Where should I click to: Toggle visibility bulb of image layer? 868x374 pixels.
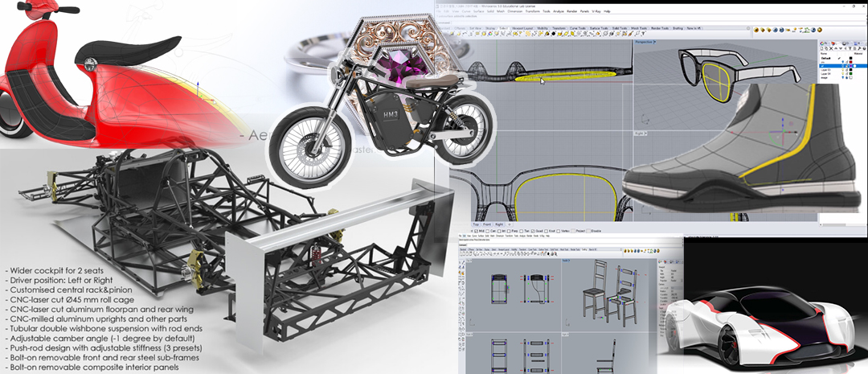tap(842, 77)
